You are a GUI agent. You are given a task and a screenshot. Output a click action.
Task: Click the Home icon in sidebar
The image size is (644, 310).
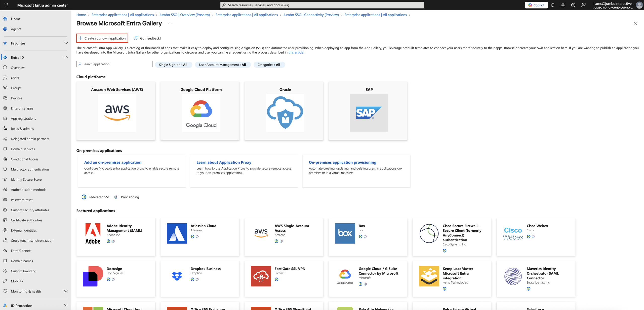click(5, 19)
